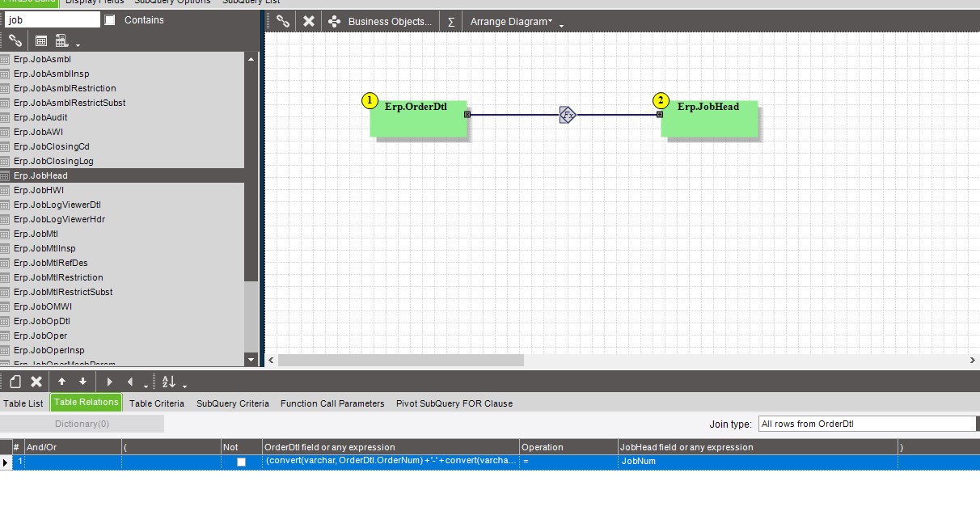The height and width of the screenshot is (515, 980).
Task: Click the Operation '=' cell in row 1
Action: click(568, 462)
